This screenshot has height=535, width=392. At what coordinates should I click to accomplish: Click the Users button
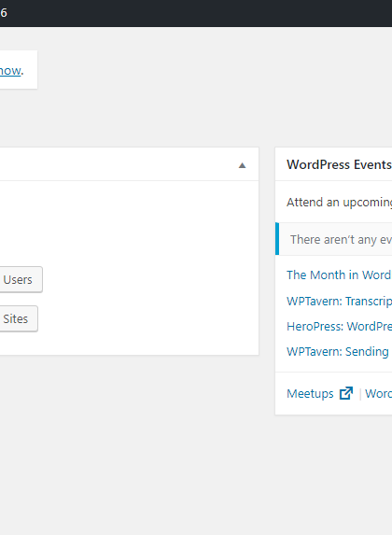pyautogui.click(x=21, y=279)
